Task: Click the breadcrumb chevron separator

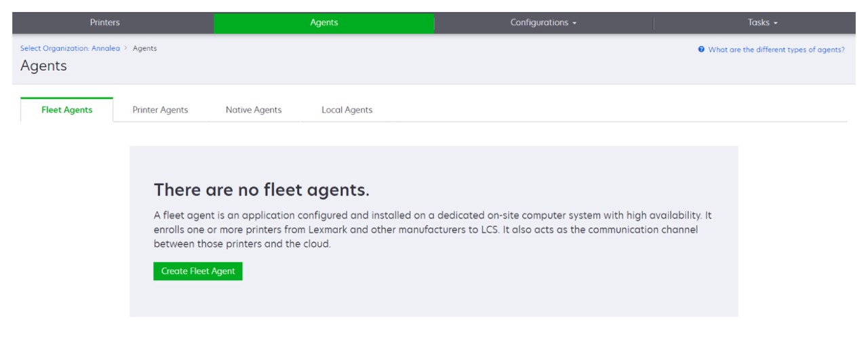Action: tap(125, 49)
